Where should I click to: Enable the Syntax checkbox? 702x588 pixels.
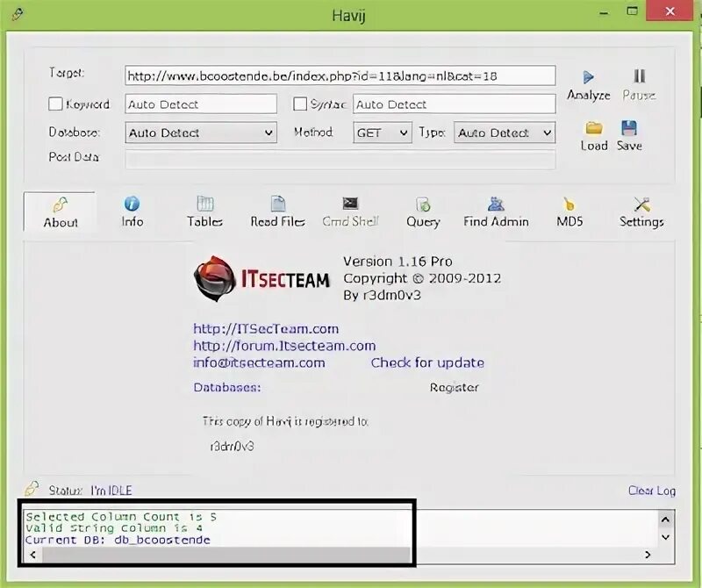(x=299, y=104)
